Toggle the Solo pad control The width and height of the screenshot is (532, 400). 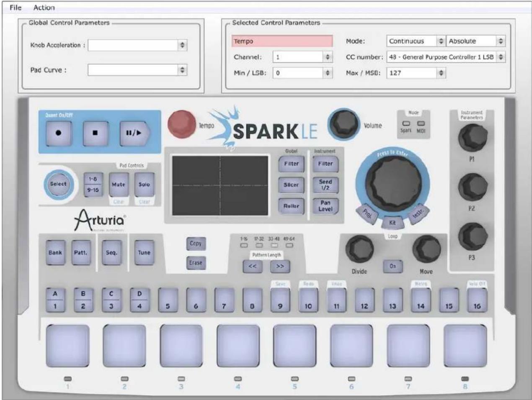coord(144,184)
